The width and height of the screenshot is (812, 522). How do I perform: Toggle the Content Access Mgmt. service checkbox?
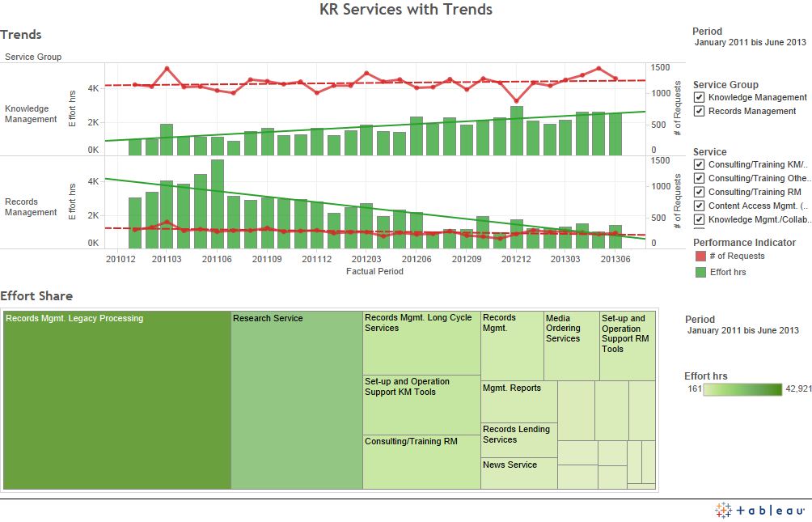pyautogui.click(x=700, y=206)
